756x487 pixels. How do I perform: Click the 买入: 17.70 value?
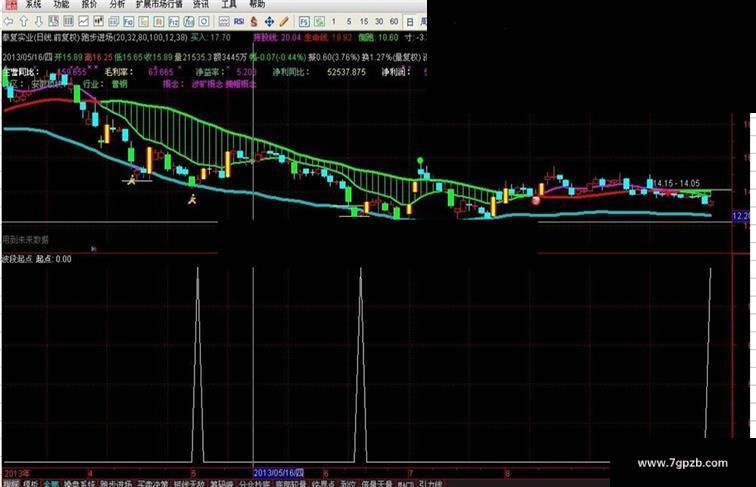(211, 37)
